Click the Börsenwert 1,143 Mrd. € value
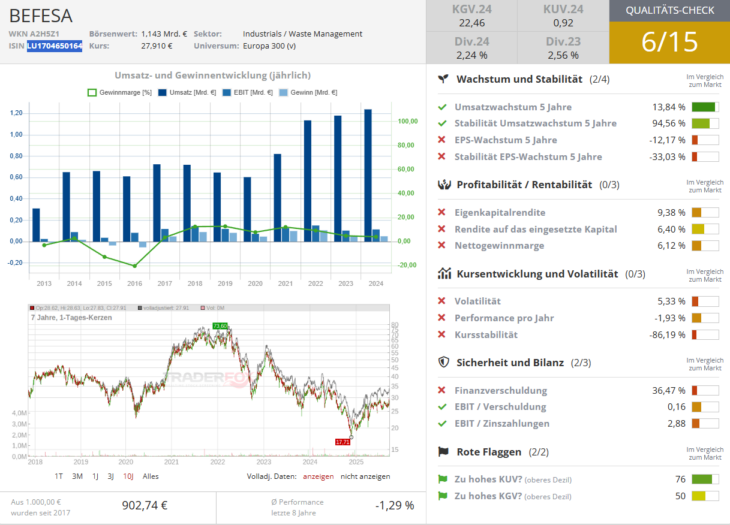The image size is (730, 525). (164, 34)
